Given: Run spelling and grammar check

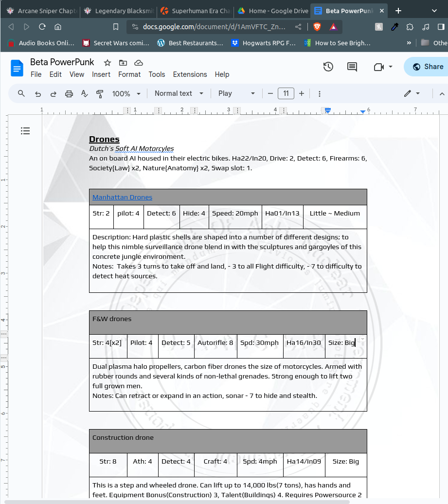Looking at the screenshot, I should coord(85,93).
